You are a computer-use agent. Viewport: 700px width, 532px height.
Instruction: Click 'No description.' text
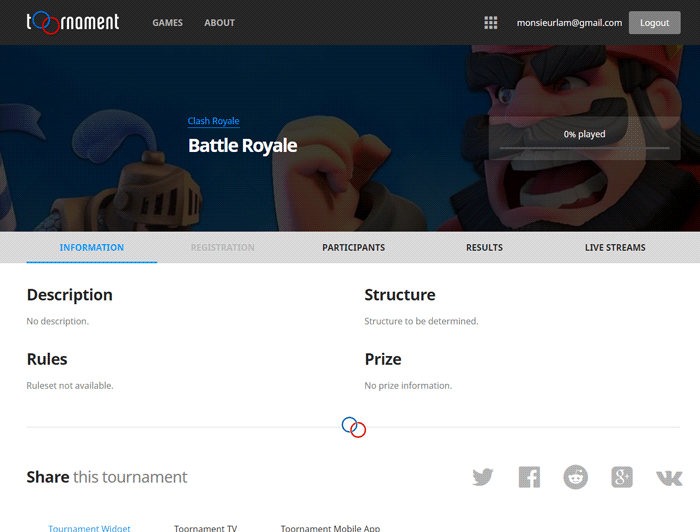coord(58,321)
